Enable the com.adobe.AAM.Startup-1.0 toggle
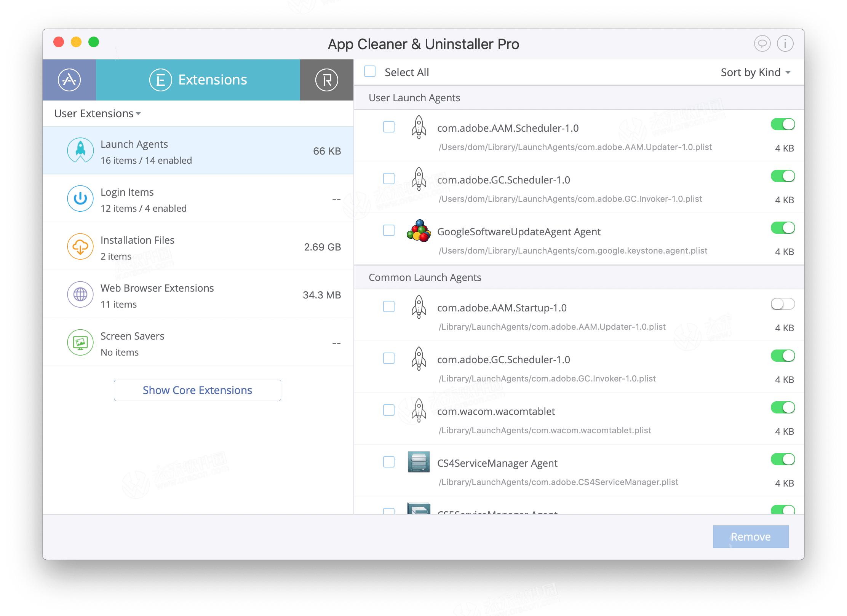 point(783,304)
